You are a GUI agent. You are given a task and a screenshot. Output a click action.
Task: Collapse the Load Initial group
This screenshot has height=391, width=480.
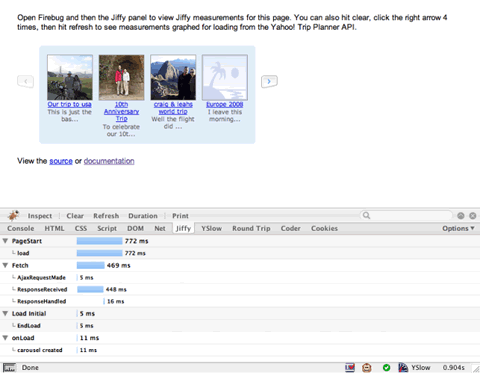point(5,313)
